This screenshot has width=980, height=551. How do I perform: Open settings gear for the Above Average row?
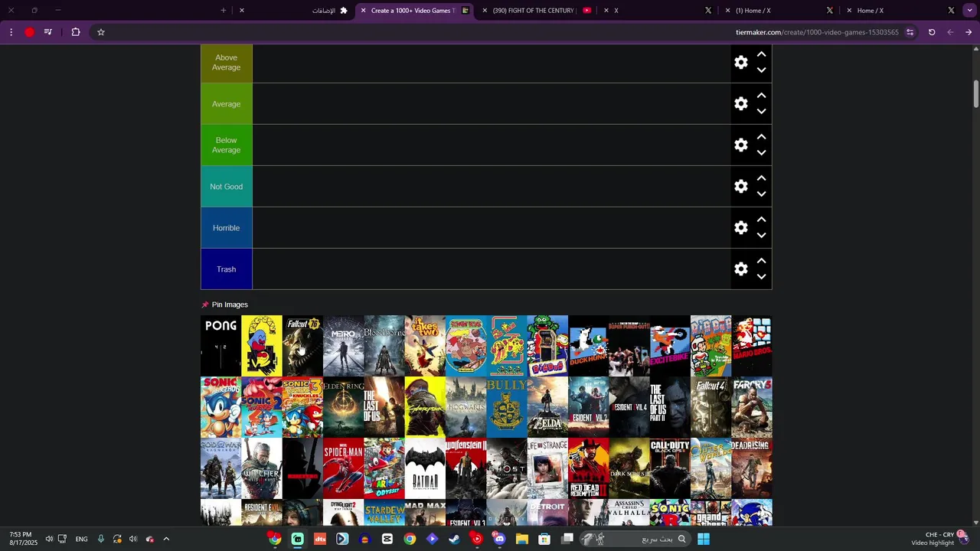pos(740,63)
